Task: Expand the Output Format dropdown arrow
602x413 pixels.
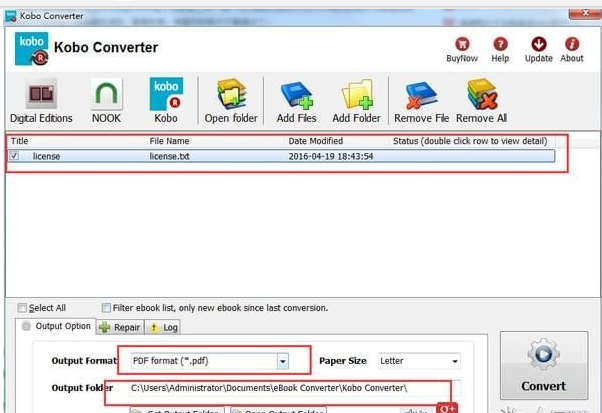Action: tap(283, 361)
